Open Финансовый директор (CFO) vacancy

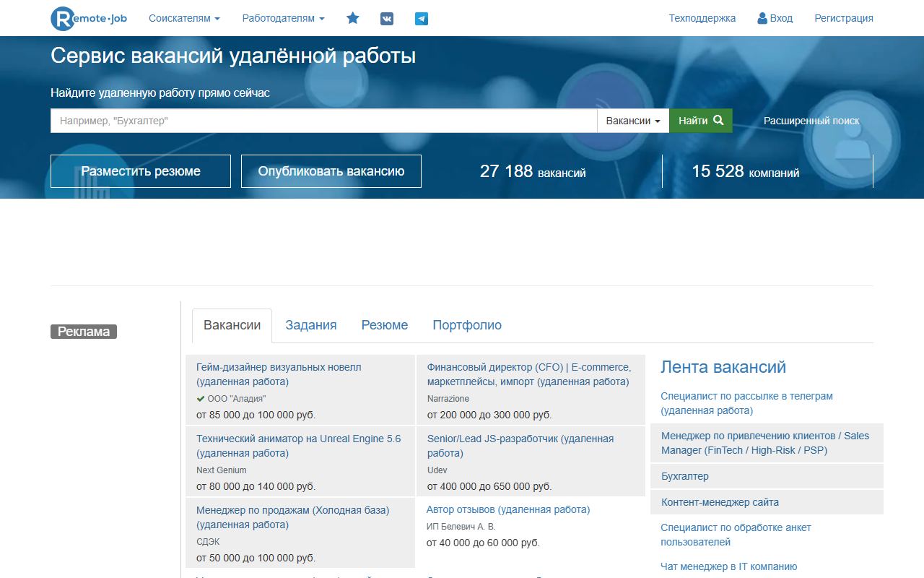click(x=529, y=374)
